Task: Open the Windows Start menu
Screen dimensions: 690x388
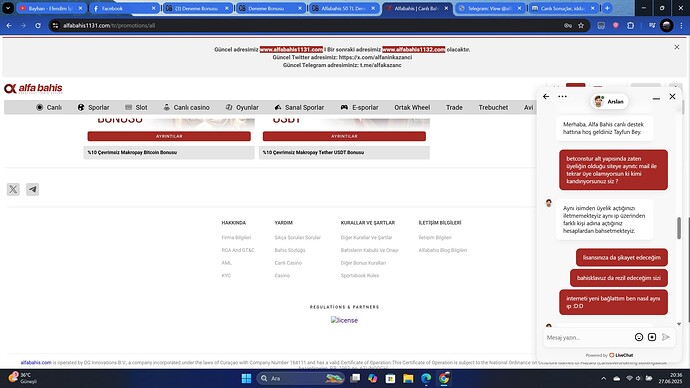Action: [x=246, y=378]
